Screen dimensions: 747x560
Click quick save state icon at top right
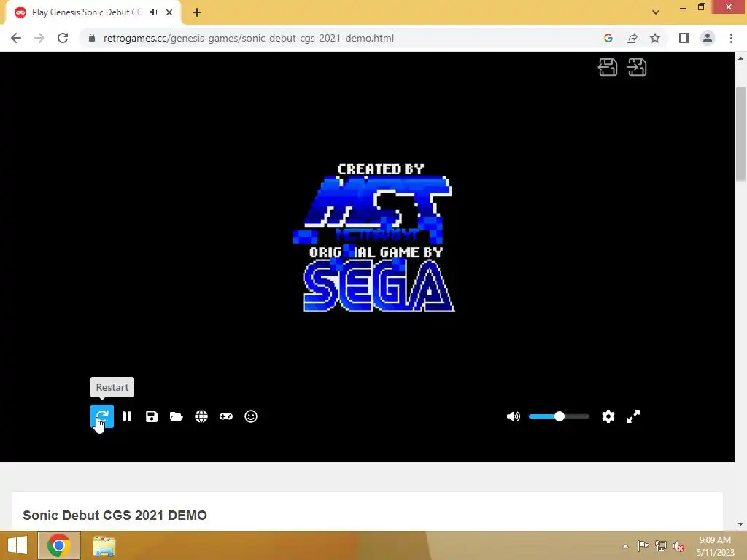click(608, 67)
